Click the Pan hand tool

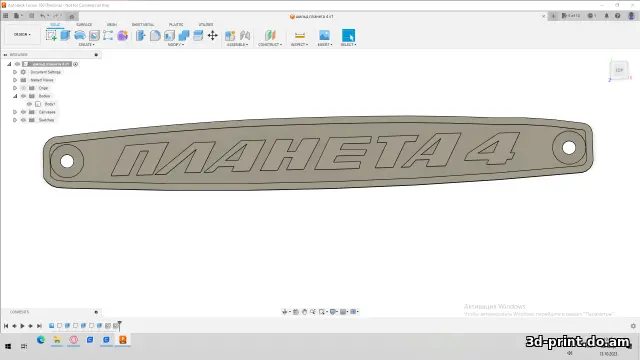[x=304, y=311]
